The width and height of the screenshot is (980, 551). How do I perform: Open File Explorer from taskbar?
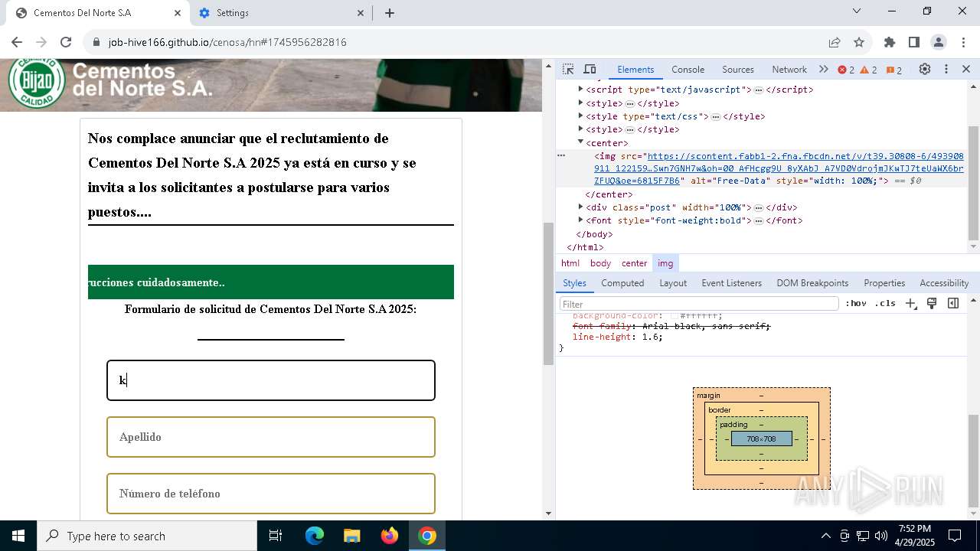pyautogui.click(x=351, y=536)
